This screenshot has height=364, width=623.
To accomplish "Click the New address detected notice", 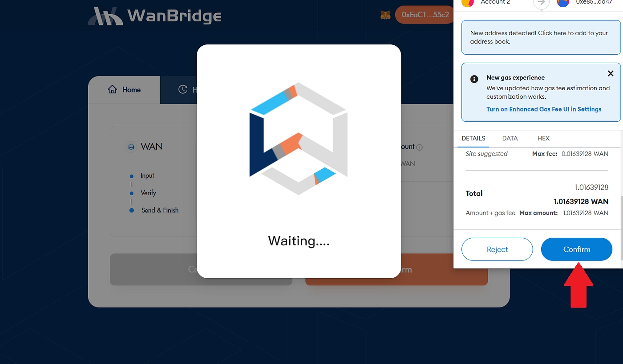I will [541, 37].
